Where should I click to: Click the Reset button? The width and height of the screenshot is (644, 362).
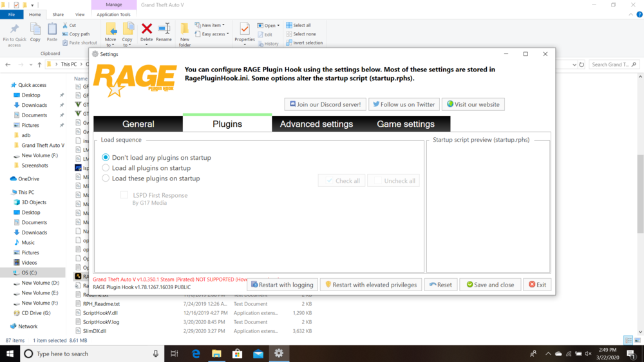pos(440,285)
